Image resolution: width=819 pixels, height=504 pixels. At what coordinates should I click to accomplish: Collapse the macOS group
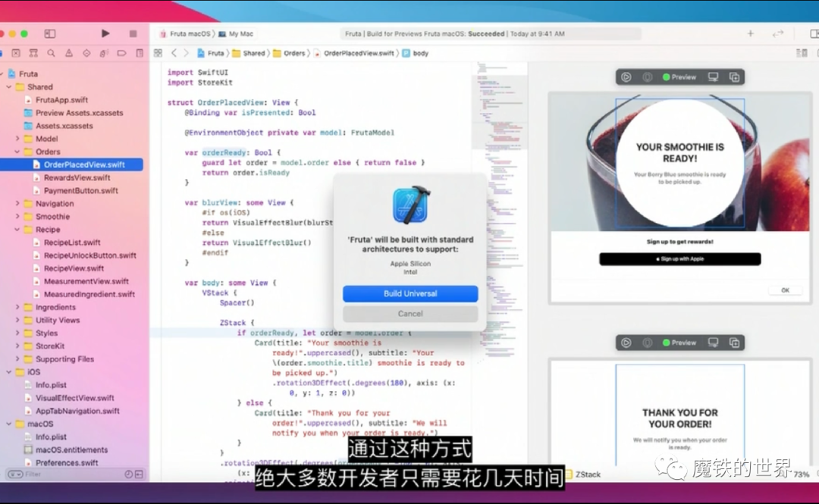pos(9,424)
